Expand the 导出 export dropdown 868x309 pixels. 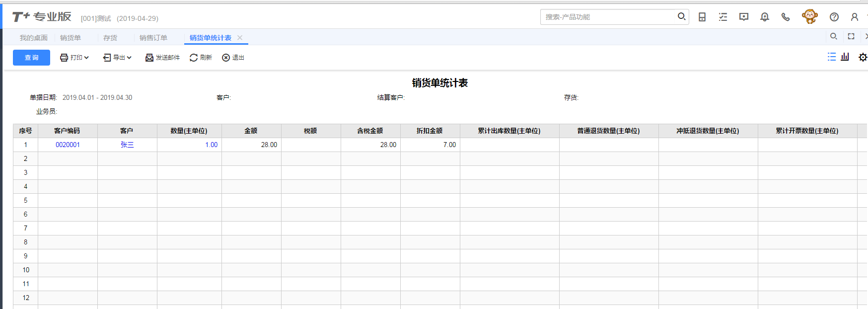click(x=117, y=58)
